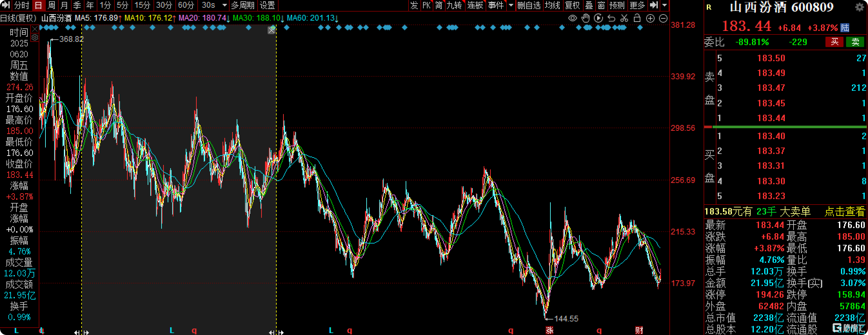Toggle the chart lock icon
Image resolution: width=868 pixels, height=335 pixels.
pos(637,18)
